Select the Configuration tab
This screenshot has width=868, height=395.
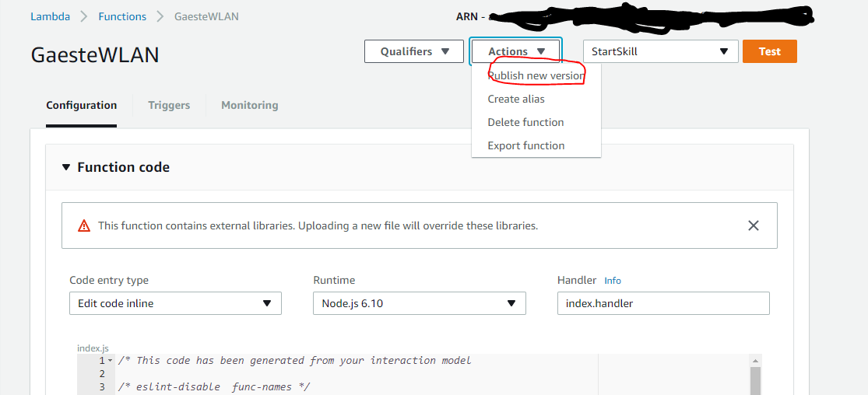click(x=82, y=105)
